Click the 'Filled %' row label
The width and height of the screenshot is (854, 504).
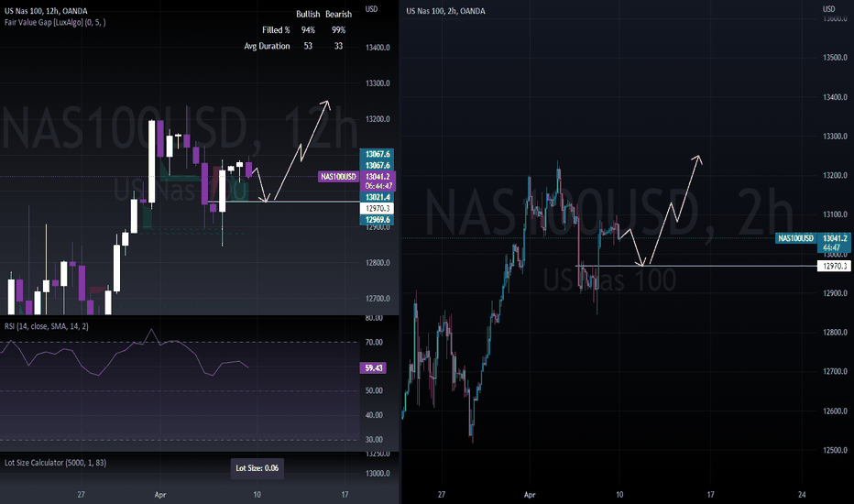pyautogui.click(x=276, y=30)
